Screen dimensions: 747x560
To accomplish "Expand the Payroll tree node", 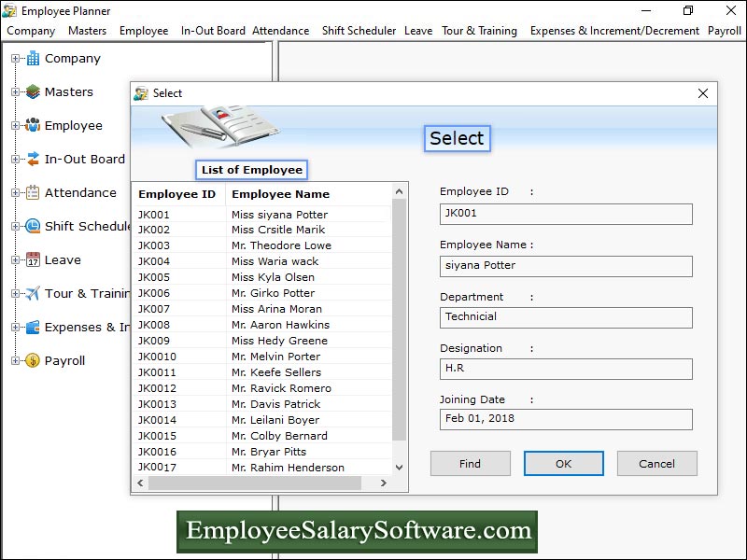I will pyautogui.click(x=16, y=360).
